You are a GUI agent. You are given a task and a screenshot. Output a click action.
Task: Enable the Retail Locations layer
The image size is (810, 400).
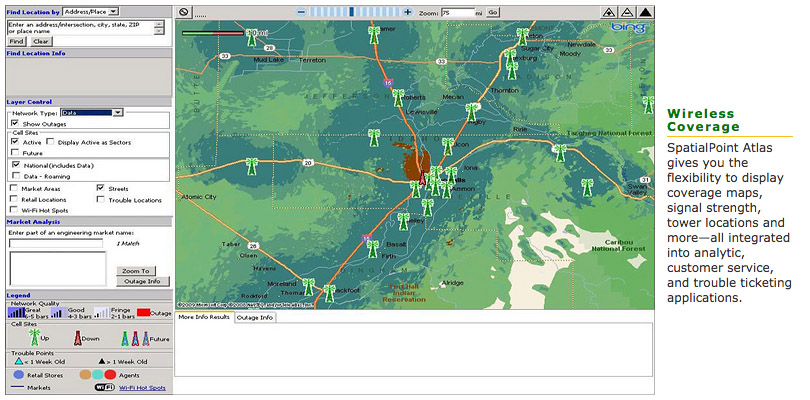(x=13, y=199)
